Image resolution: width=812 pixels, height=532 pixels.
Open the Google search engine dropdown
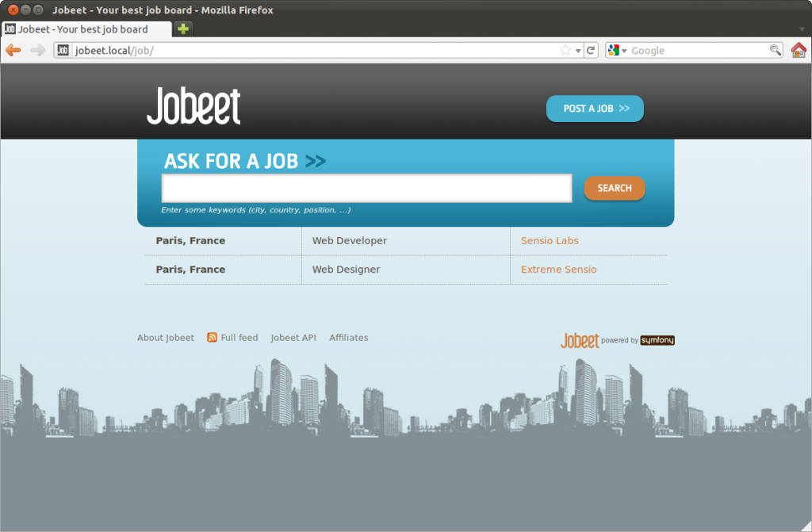[x=617, y=50]
